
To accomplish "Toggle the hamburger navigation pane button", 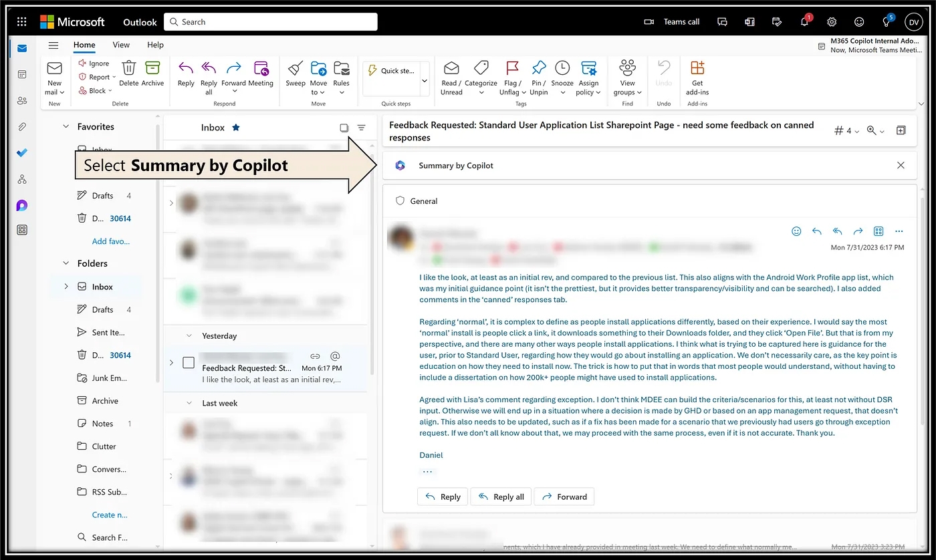I will 53,45.
